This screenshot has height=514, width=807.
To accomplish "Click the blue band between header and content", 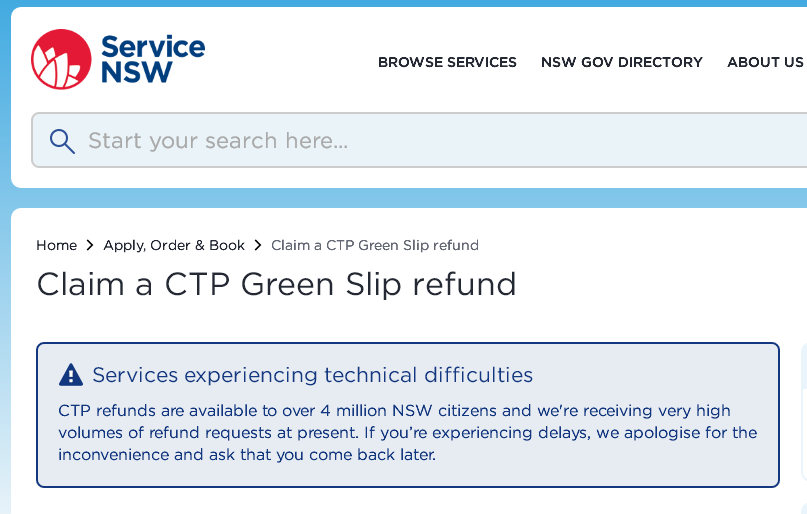I will pos(409,198).
